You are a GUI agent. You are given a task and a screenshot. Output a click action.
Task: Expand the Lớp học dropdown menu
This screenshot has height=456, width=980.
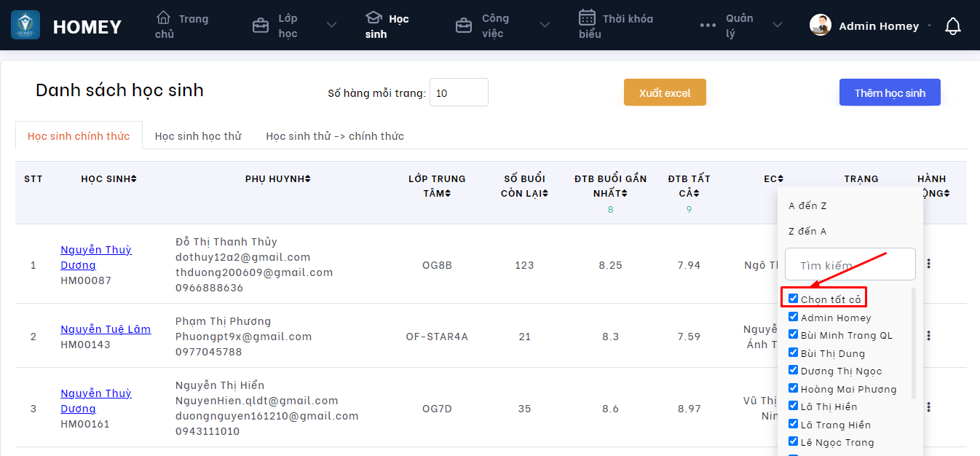click(331, 25)
